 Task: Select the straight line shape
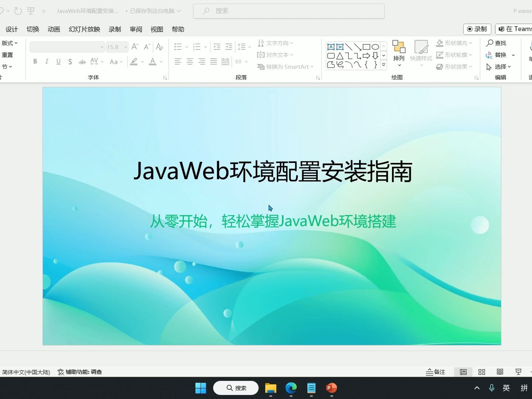pyautogui.click(x=349, y=47)
